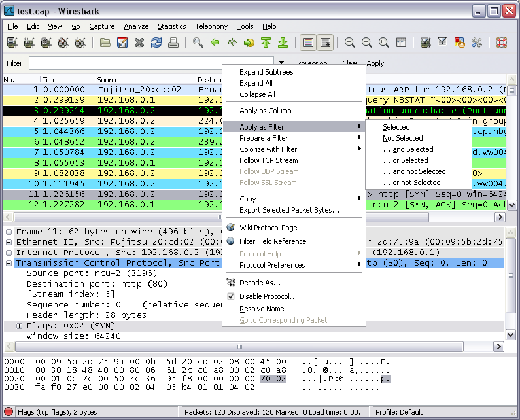Viewport: 520px width, 420px height.
Task: Click the Find packet magnifier icon
Action: point(198,43)
